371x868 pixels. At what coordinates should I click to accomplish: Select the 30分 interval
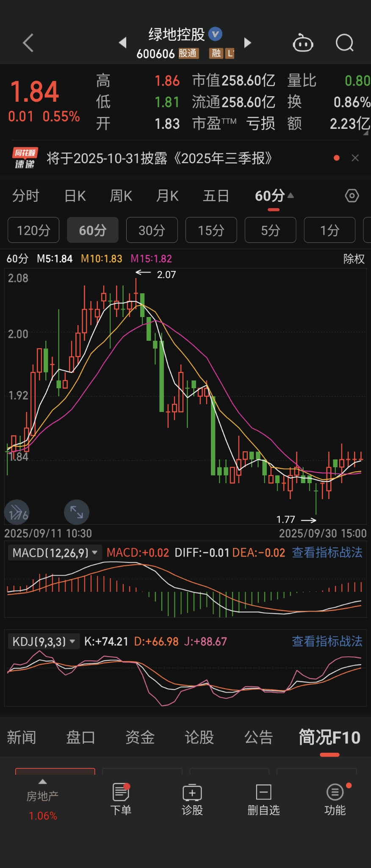click(152, 230)
